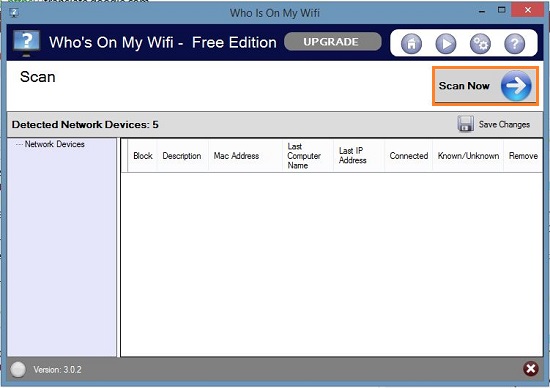Image resolution: width=550 pixels, height=388 pixels.
Task: Click the Remove column header
Action: [523, 156]
